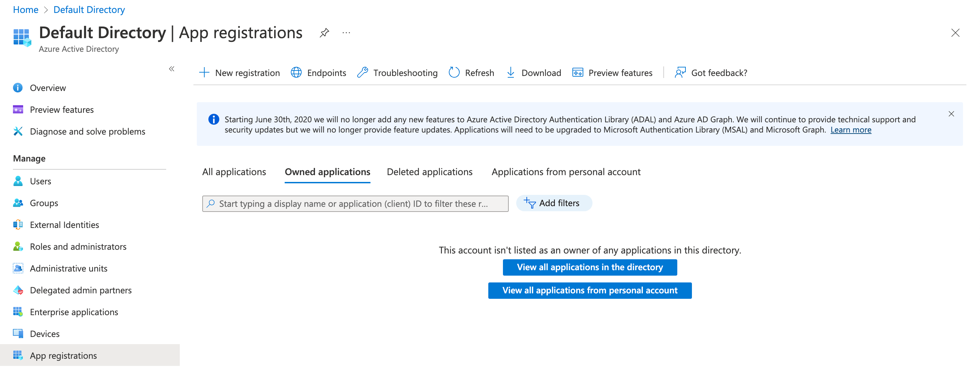
Task: Switch to the All applications tab
Action: tap(234, 172)
